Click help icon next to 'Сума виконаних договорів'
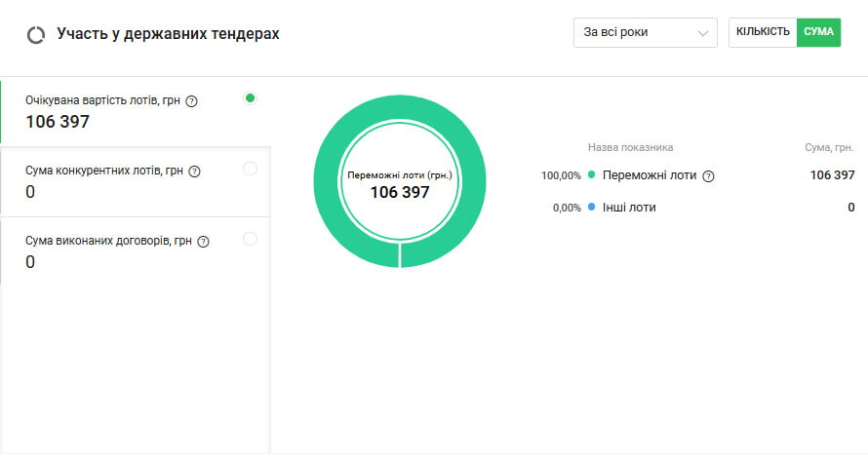Image resolution: width=868 pixels, height=459 pixels. 205,242
